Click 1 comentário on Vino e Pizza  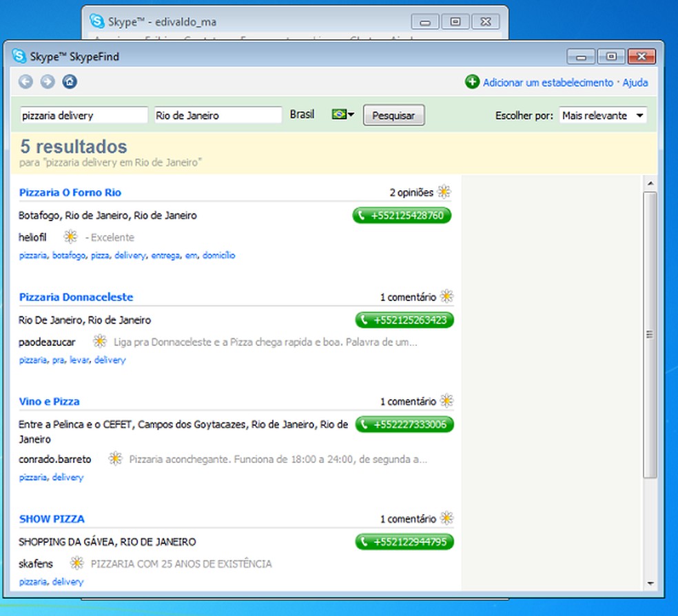point(408,402)
